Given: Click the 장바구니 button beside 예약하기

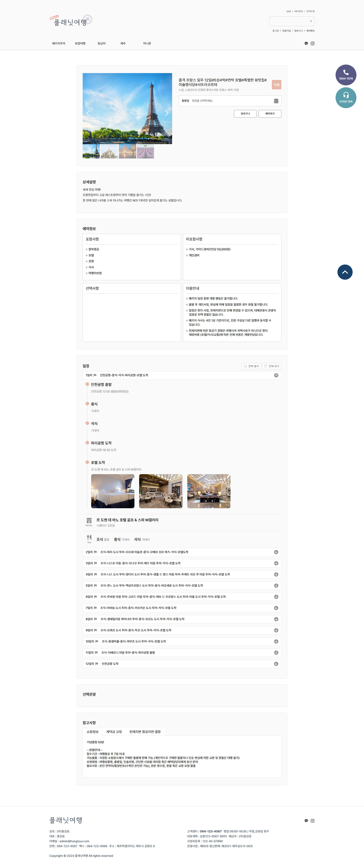Looking at the screenshot, I should tap(245, 114).
